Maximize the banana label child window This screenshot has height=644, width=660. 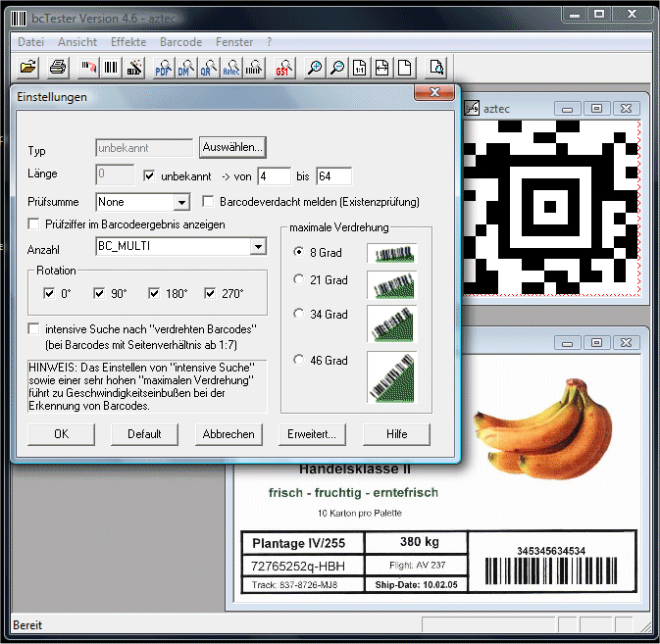pos(596,342)
